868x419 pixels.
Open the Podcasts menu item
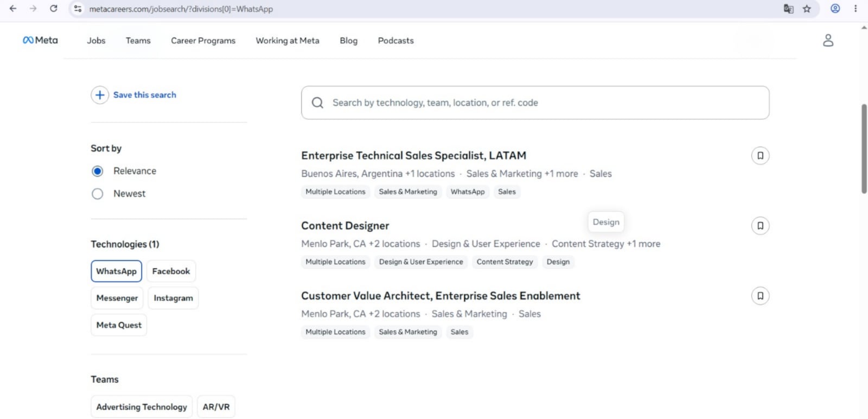click(395, 41)
